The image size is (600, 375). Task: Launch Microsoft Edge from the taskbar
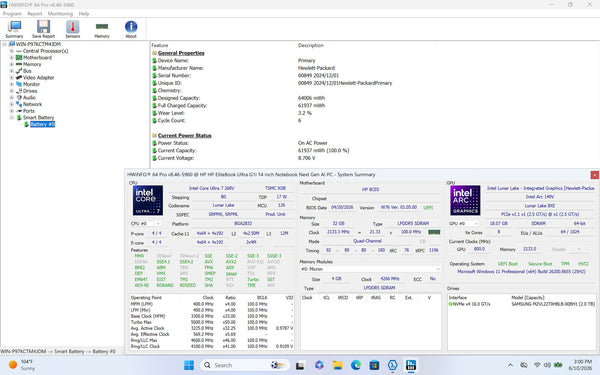[355, 365]
